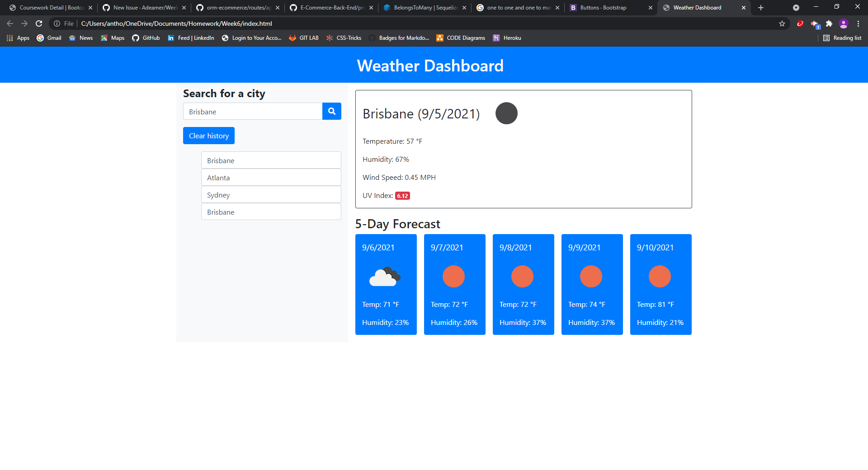The width and height of the screenshot is (868, 470).
Task: Close the Buttons · Bootstrap tab
Action: 651,8
